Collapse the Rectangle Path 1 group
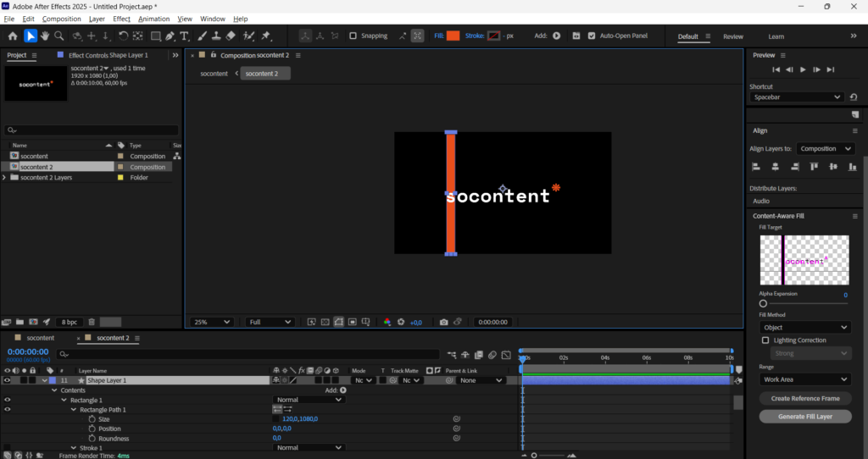The height and width of the screenshot is (459, 868). pos(74,410)
